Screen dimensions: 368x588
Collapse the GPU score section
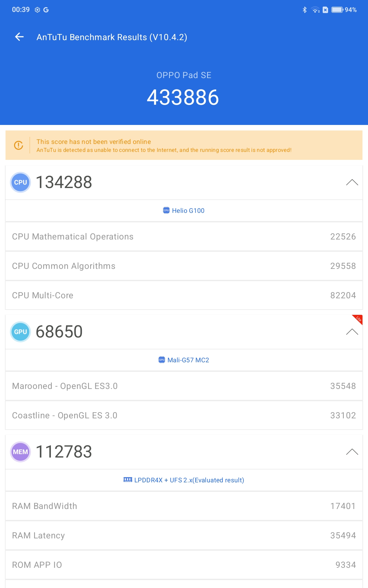352,332
